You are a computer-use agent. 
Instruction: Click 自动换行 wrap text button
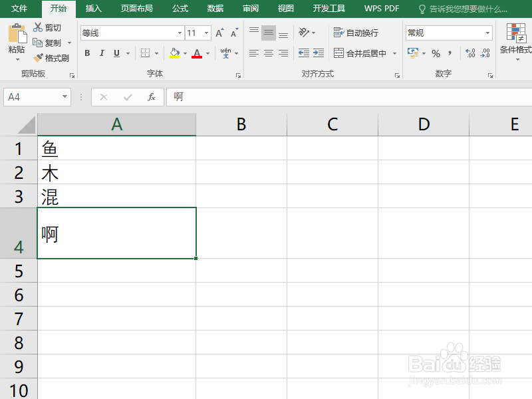pos(356,33)
